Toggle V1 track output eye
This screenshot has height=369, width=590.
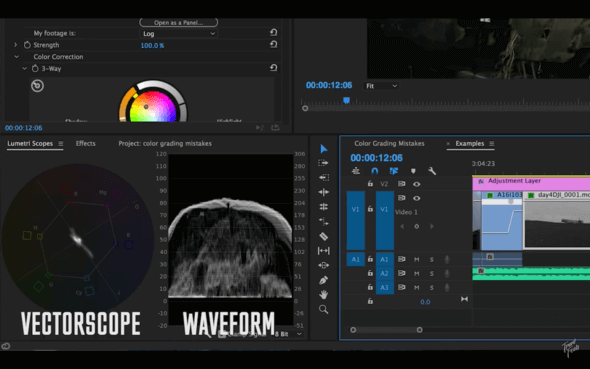point(417,198)
